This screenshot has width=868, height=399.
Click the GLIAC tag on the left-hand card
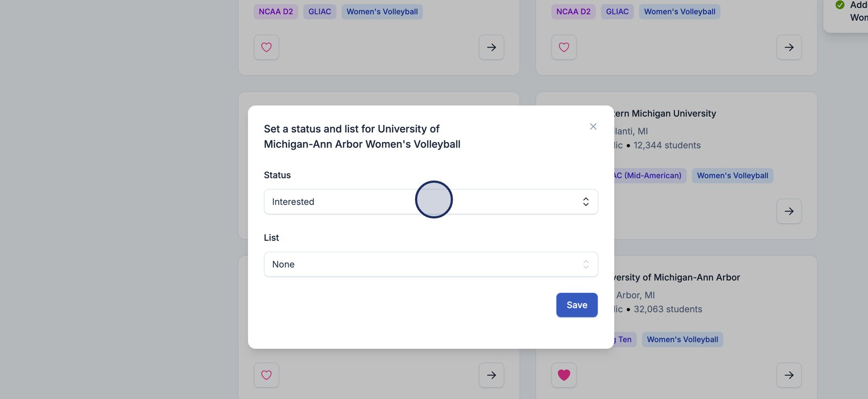tap(320, 12)
